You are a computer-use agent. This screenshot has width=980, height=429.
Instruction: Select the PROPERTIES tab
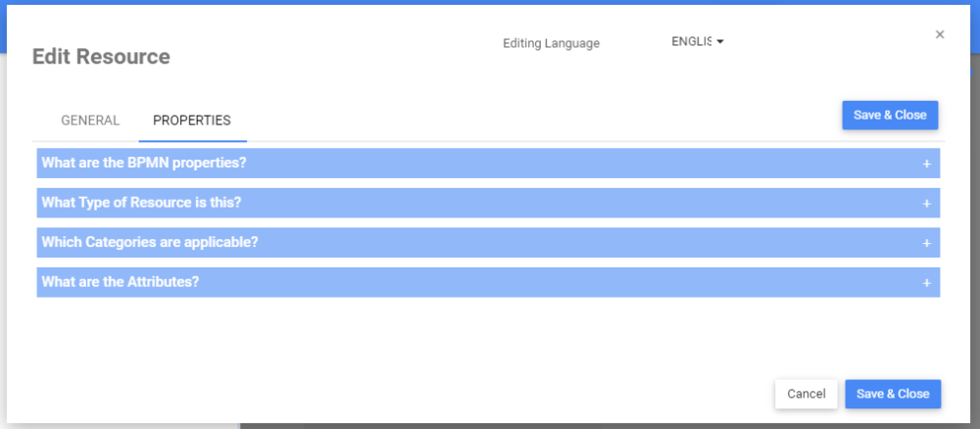tap(192, 120)
